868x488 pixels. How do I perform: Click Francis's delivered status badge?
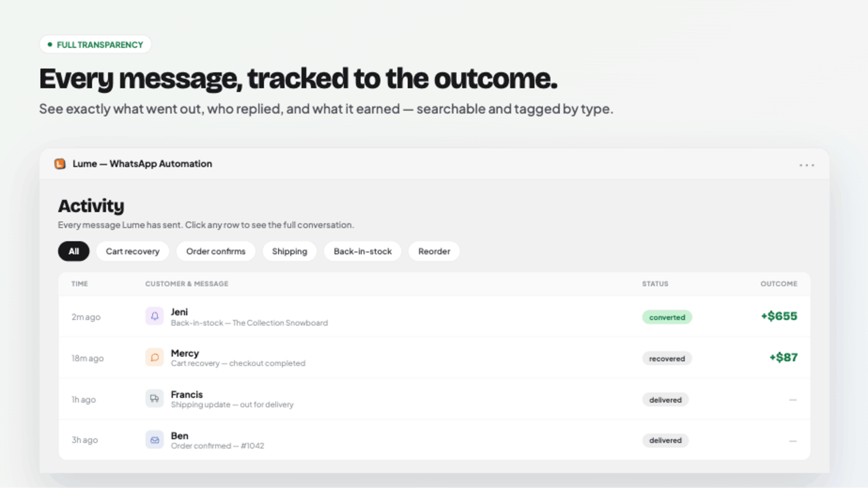point(665,400)
